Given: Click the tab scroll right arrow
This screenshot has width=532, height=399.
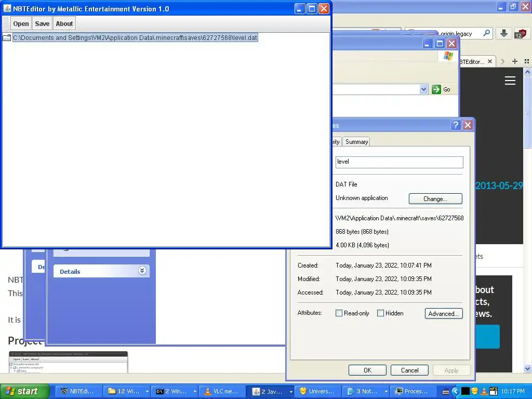Looking at the screenshot, I should 503,61.
